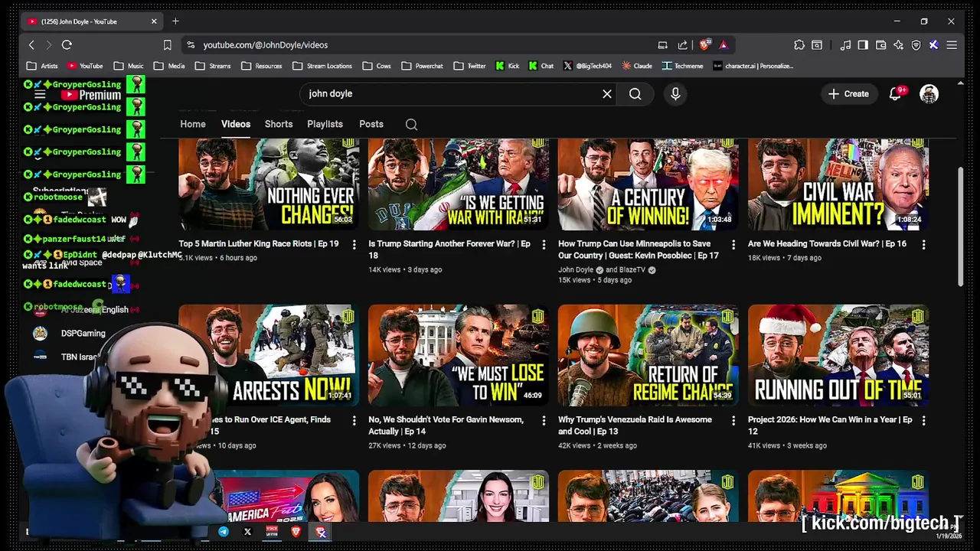Bookmark this page using the bookmark icon

click(x=167, y=45)
